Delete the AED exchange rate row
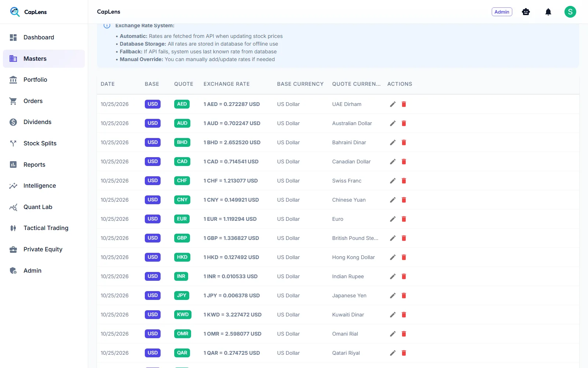 pyautogui.click(x=404, y=104)
